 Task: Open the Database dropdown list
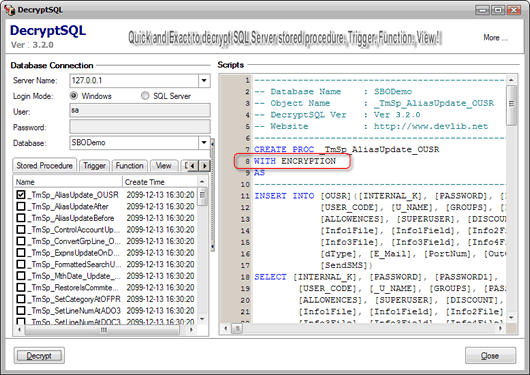(204, 143)
